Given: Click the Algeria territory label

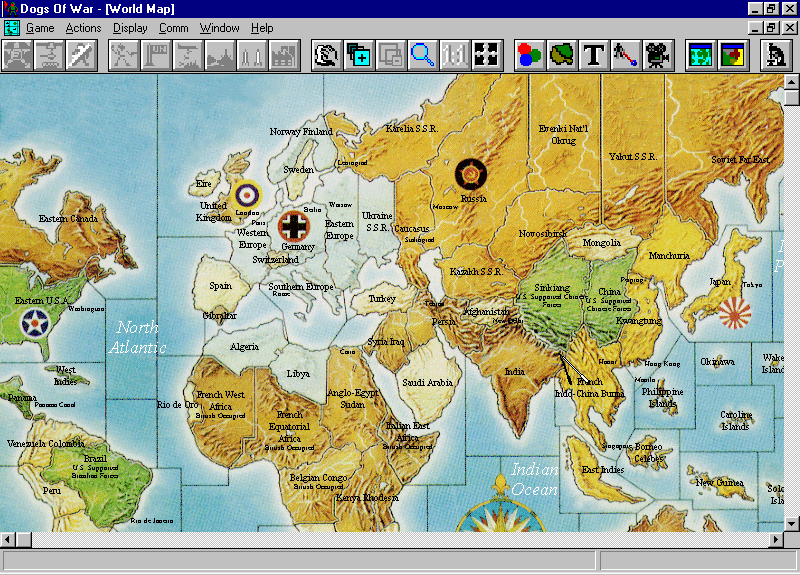Looking at the screenshot, I should pos(244,347).
